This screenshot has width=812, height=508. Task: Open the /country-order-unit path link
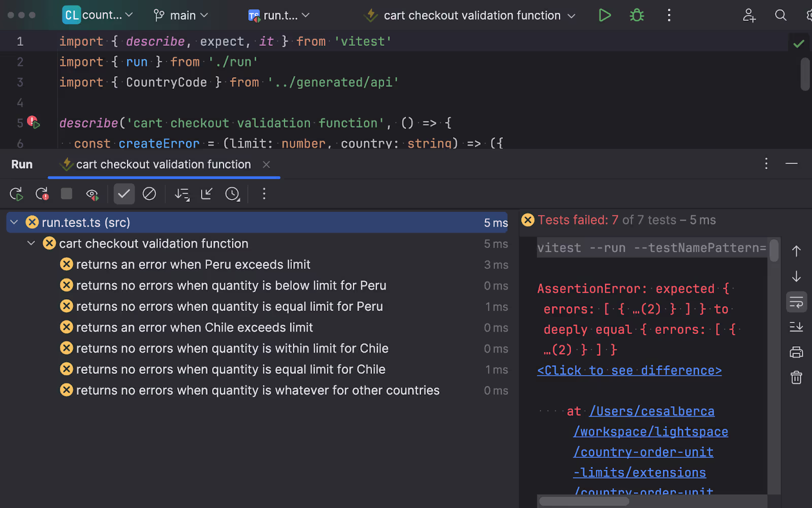click(644, 452)
